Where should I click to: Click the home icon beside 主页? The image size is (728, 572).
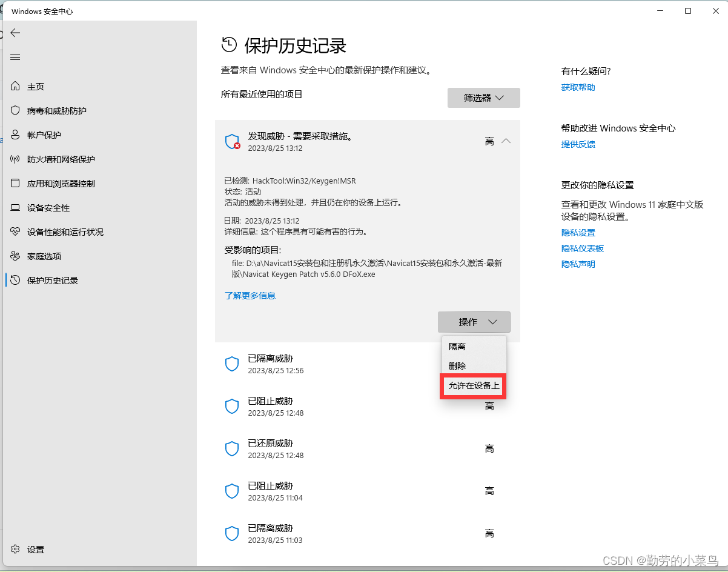point(16,87)
